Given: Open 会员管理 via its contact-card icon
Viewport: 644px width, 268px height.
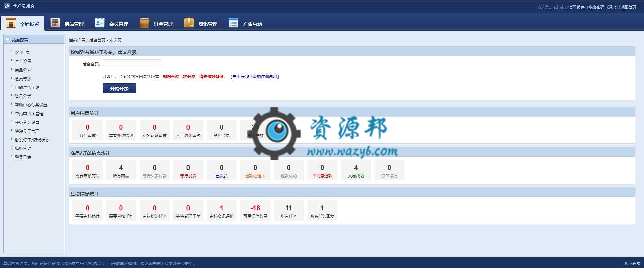Looking at the screenshot, I should [100, 22].
